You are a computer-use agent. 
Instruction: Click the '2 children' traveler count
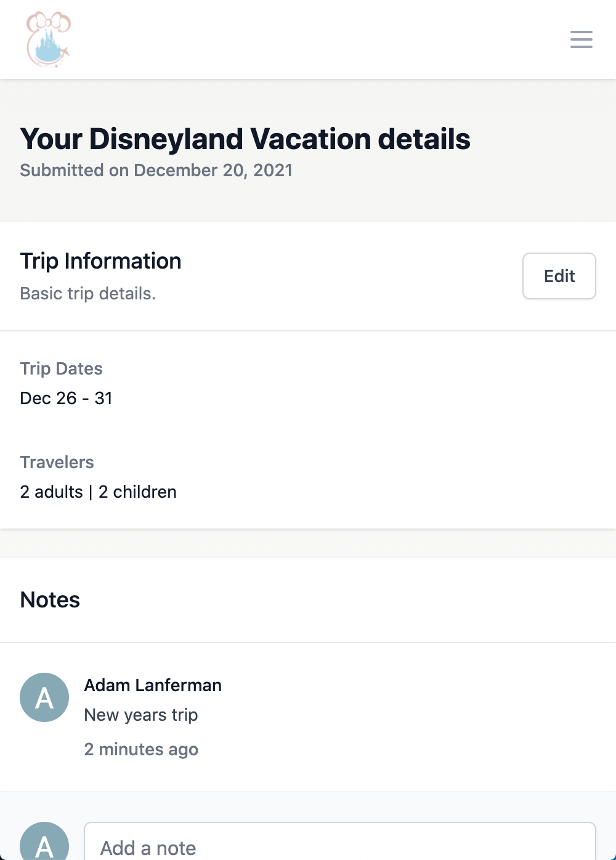137,492
